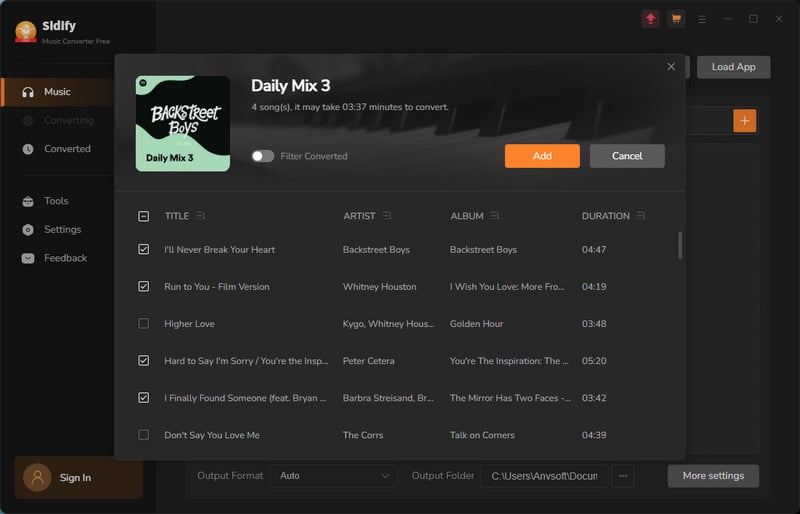The image size is (800, 514).
Task: Open the hamburger menu in title bar
Action: [702, 19]
